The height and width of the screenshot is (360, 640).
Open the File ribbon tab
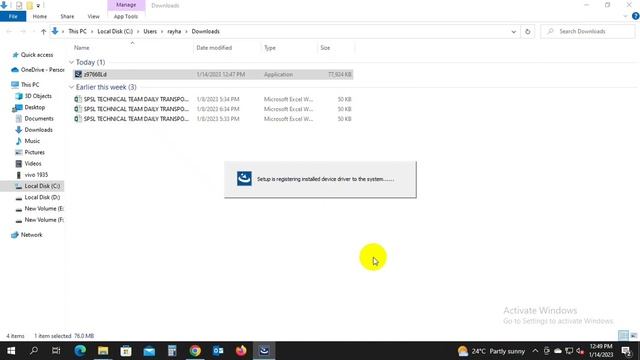13,16
